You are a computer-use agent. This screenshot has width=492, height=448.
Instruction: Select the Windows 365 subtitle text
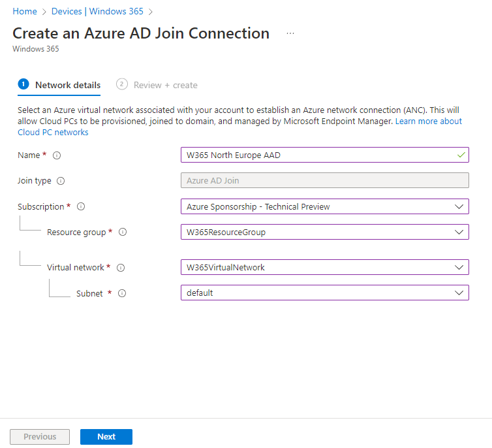click(x=36, y=49)
